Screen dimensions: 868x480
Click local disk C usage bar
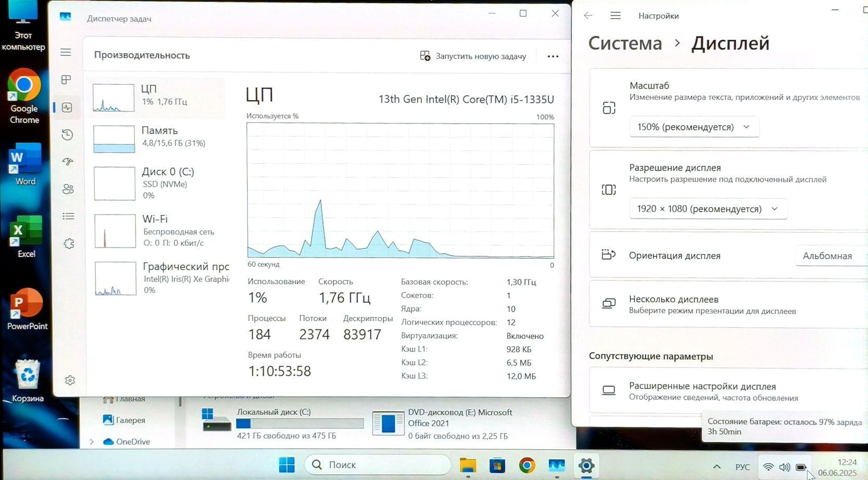pos(300,424)
